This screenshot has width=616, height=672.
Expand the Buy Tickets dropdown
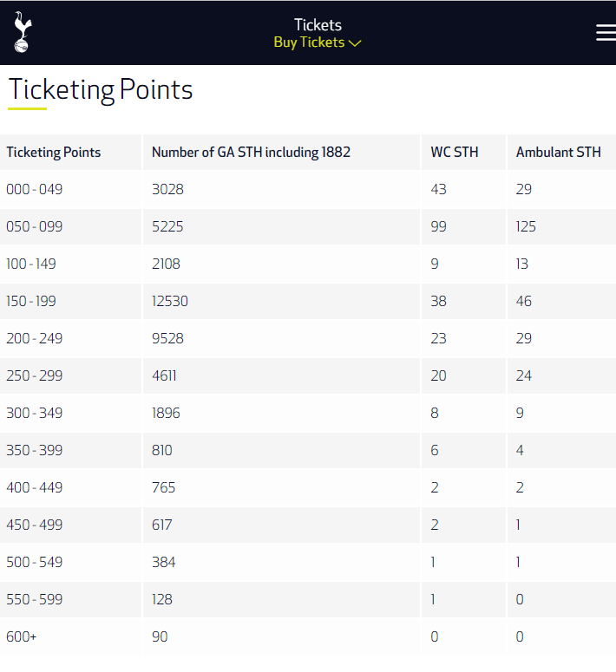tap(318, 42)
